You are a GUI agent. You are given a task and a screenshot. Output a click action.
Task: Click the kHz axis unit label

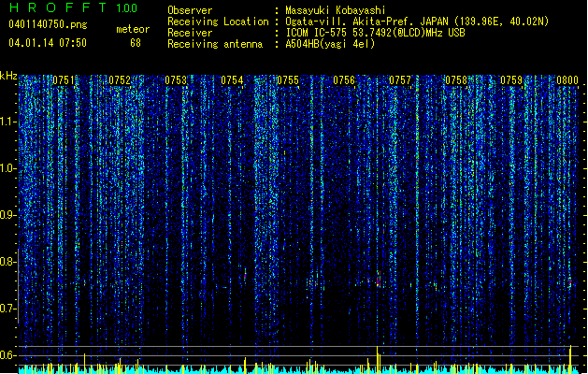pos(8,76)
